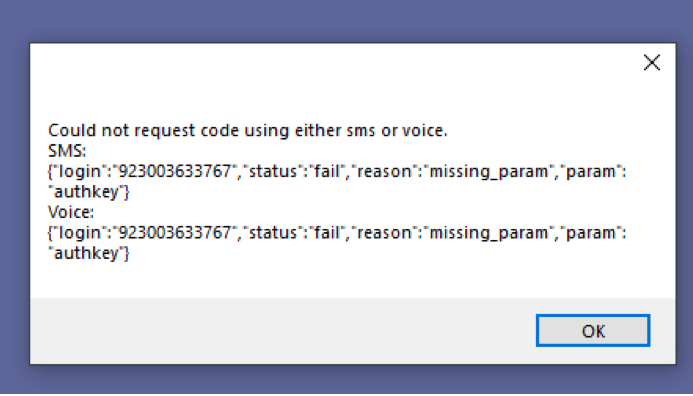Screen dimensions: 693x396
Task: Click the purple background outside the dialog
Action: 346,20
